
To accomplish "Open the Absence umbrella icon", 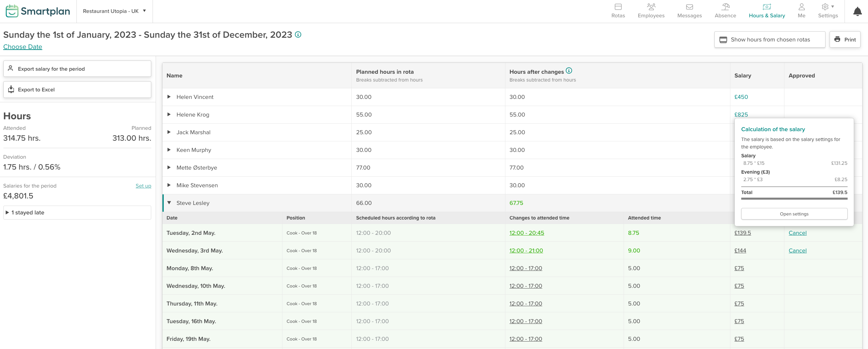I will 725,7.
